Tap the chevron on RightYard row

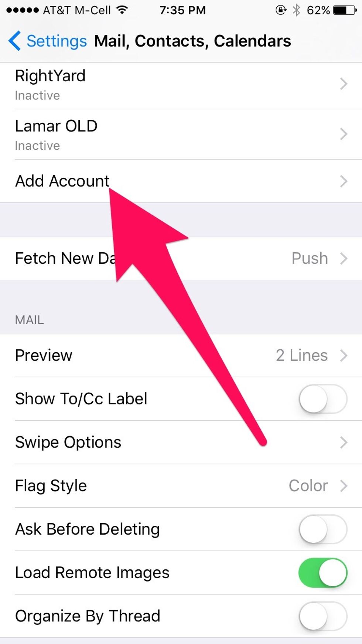tap(344, 84)
